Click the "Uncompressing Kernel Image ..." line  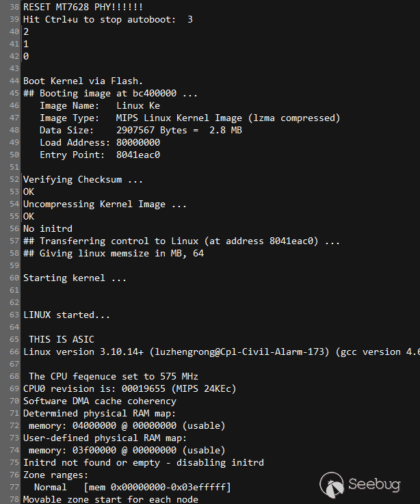(105, 204)
